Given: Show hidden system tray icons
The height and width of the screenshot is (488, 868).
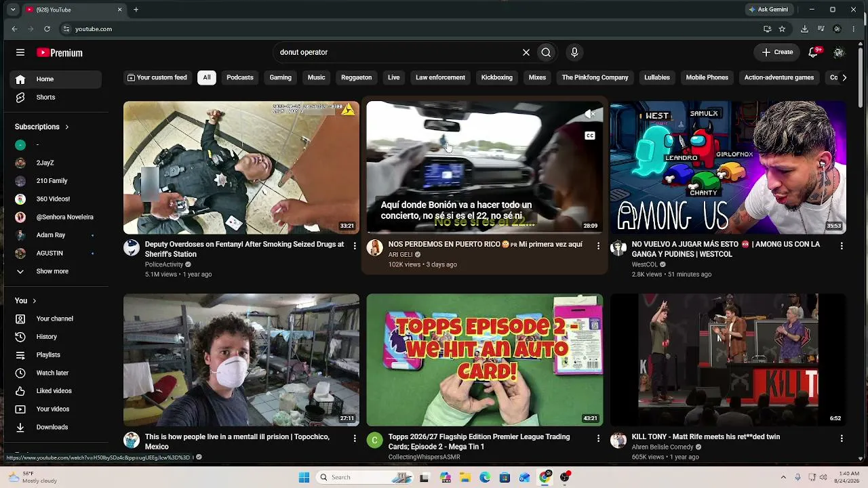Looking at the screenshot, I should click(x=783, y=477).
